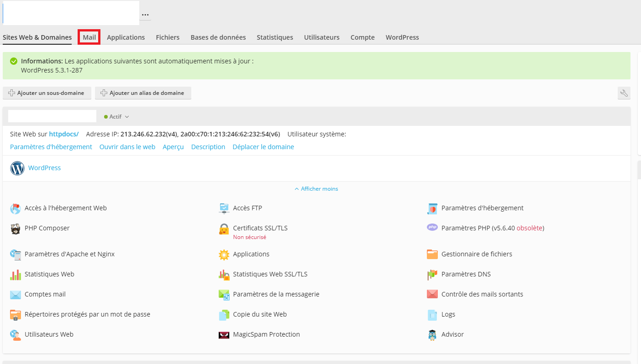The height and width of the screenshot is (364, 641).
Task: Click the MagicSpam Protection icon
Action: tap(224, 335)
